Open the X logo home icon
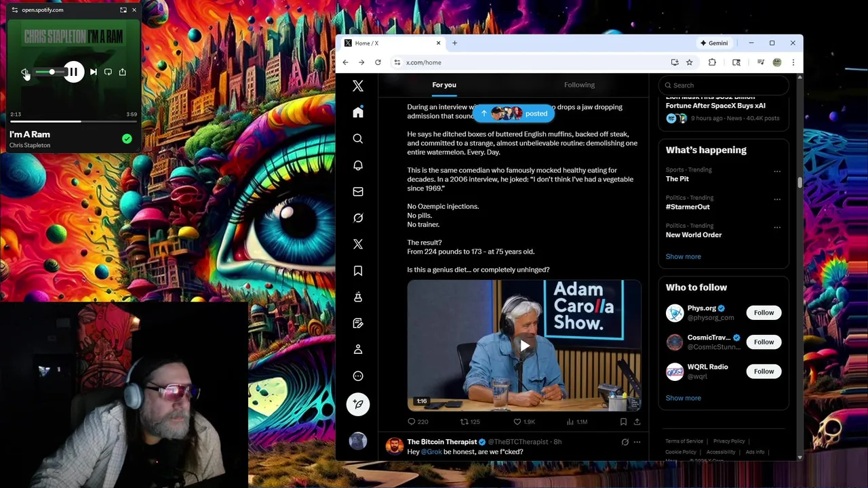 [x=358, y=86]
